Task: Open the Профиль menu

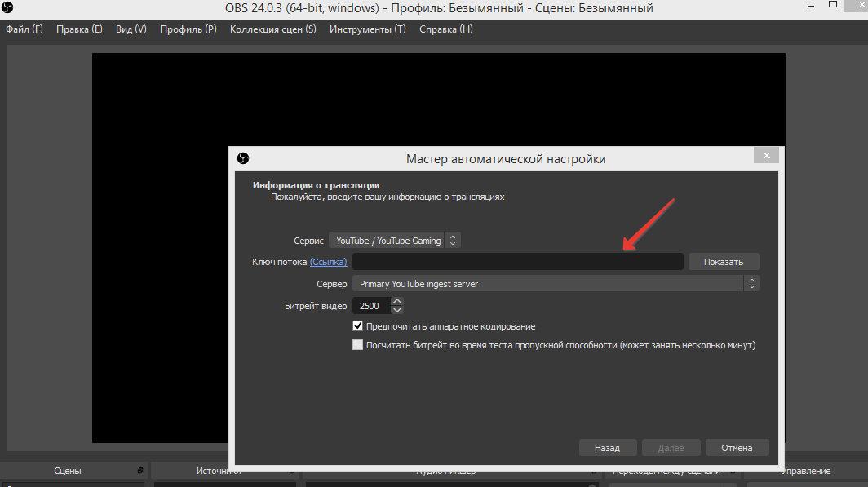Action: point(188,29)
